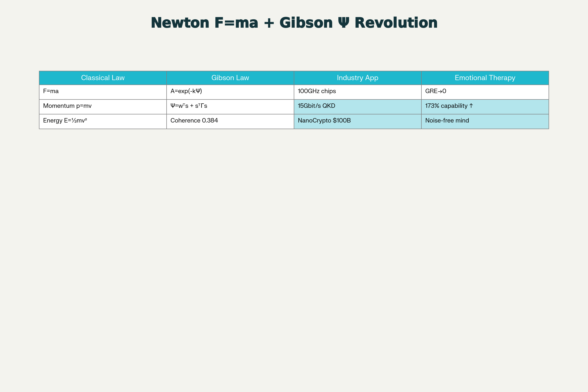Click the word 'Newton' in the title
The width and height of the screenshot is (588, 392).
(180, 23)
